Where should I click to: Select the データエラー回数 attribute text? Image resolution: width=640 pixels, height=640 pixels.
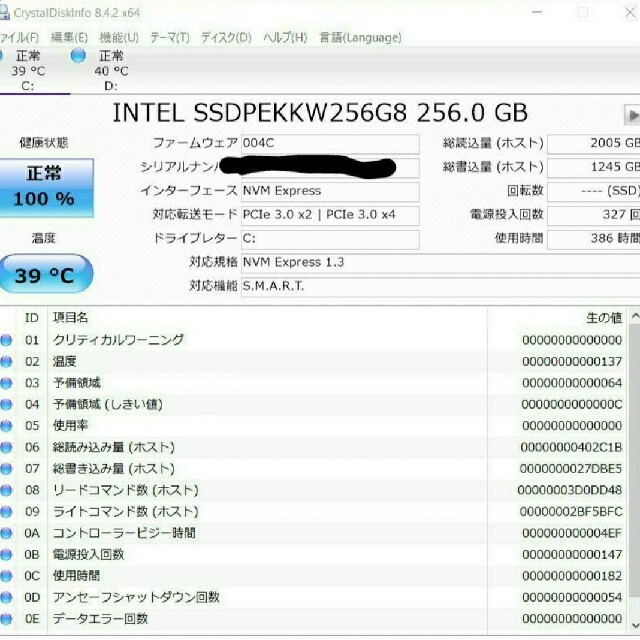100,619
